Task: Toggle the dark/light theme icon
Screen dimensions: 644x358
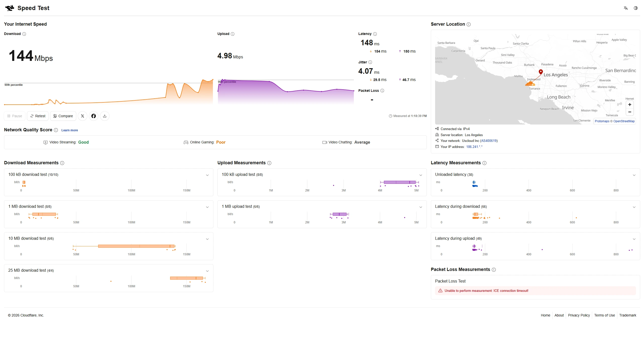Action: pos(636,8)
